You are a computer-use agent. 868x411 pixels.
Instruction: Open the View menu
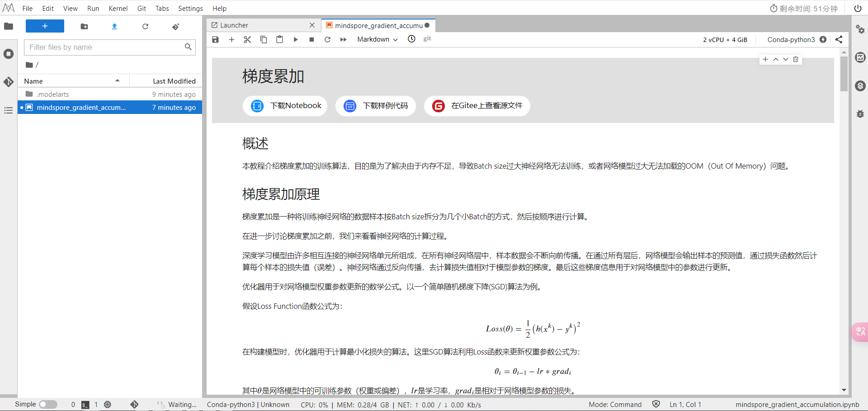click(70, 8)
